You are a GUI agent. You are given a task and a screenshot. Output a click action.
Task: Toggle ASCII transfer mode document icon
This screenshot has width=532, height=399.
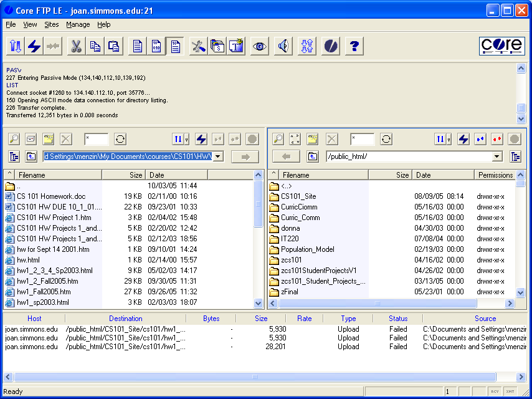(138, 47)
